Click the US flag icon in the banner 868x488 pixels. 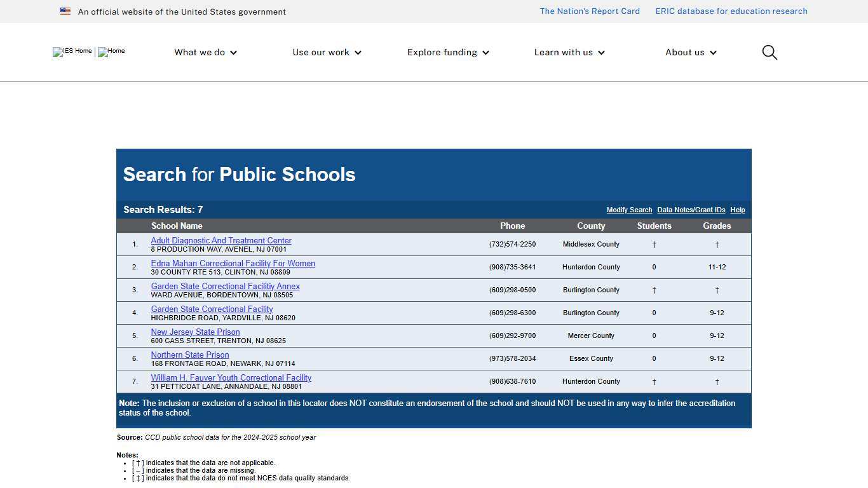[x=65, y=11]
